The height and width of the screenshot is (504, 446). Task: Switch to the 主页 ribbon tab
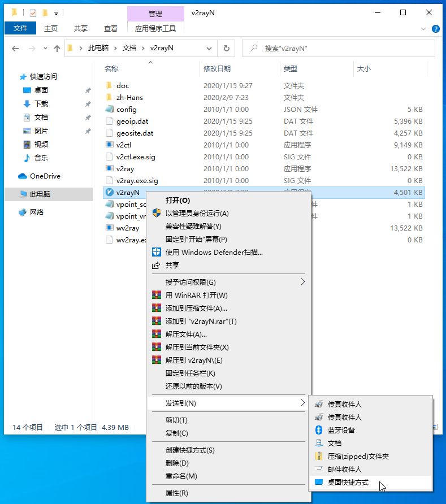51,29
